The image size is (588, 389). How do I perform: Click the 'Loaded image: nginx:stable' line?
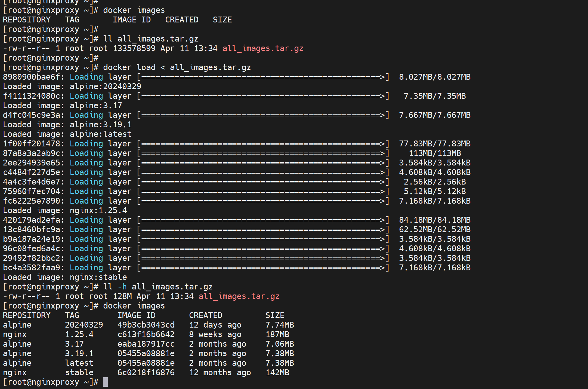(65, 277)
